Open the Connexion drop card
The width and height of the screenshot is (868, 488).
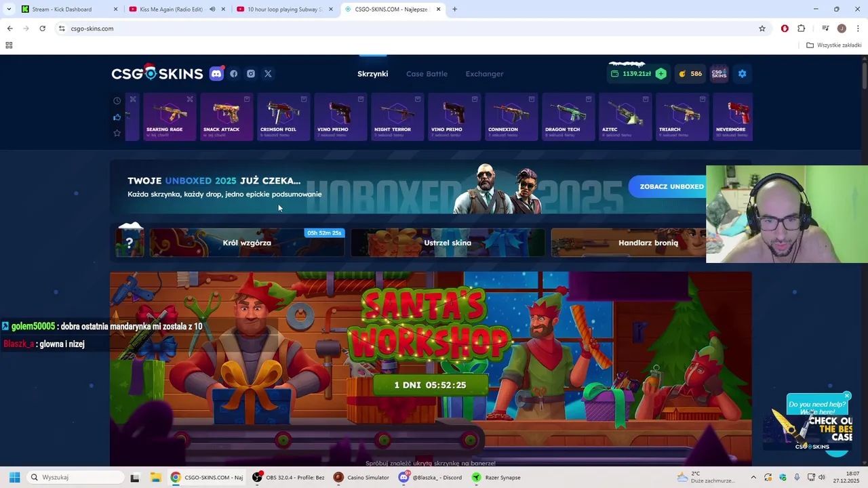click(x=511, y=117)
